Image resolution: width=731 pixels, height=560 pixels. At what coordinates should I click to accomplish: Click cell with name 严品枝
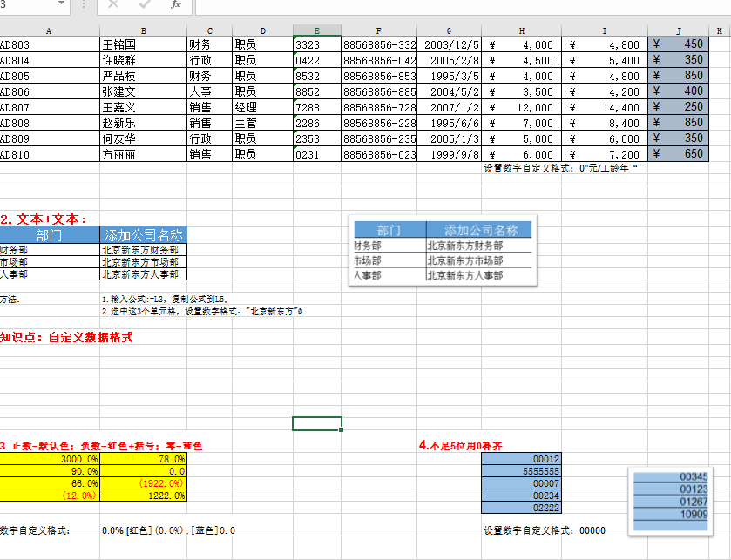tap(143, 76)
